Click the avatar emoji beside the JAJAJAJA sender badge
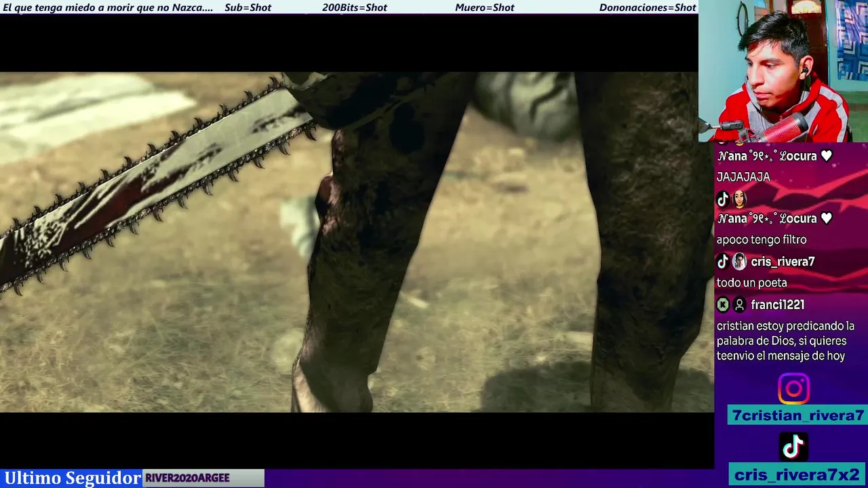The height and width of the screenshot is (488, 868). click(738, 199)
